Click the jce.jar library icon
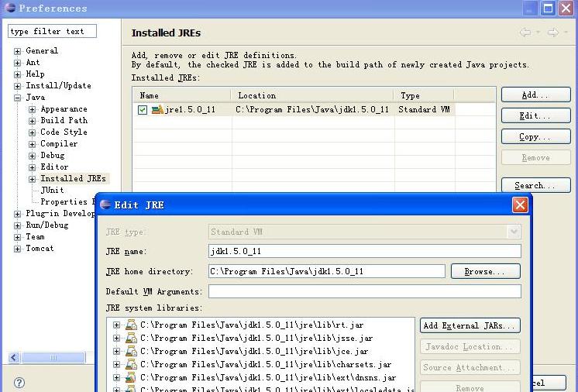Viewport: 578px width, 392px height. [x=131, y=351]
